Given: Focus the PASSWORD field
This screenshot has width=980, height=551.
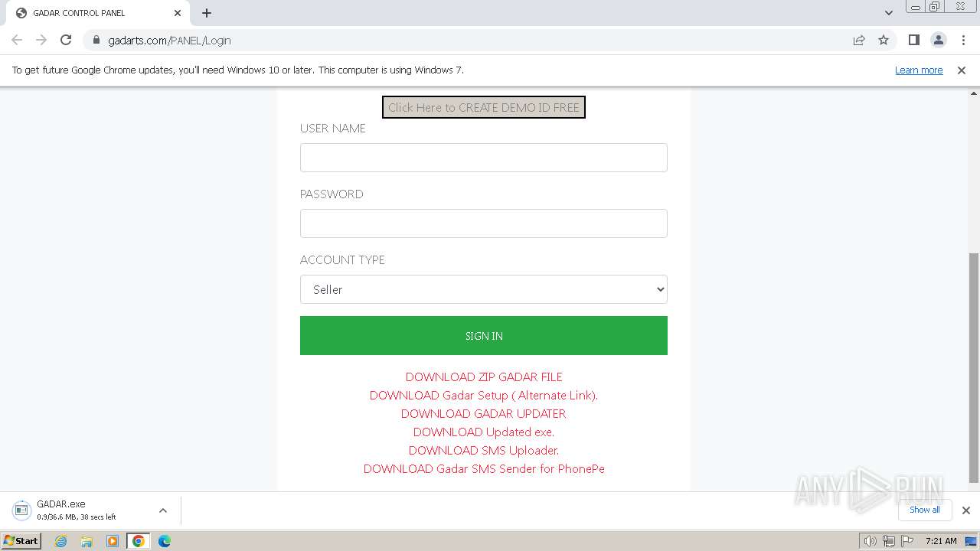Looking at the screenshot, I should pos(484,223).
